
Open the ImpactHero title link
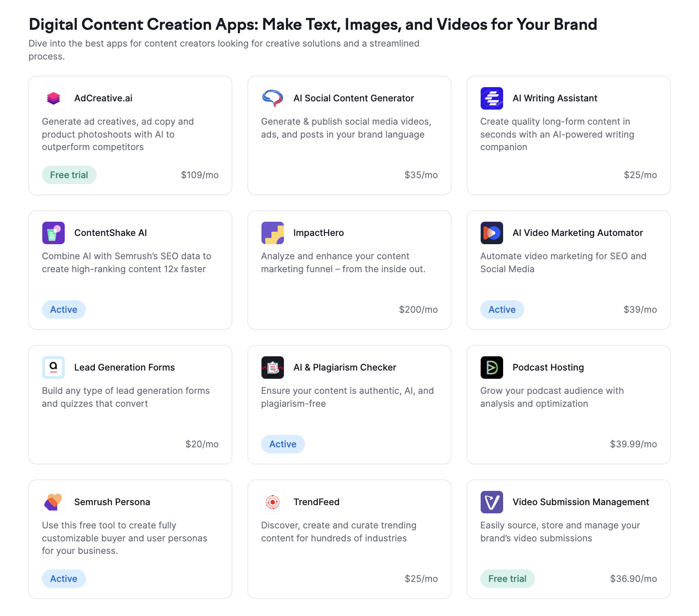pyautogui.click(x=318, y=233)
